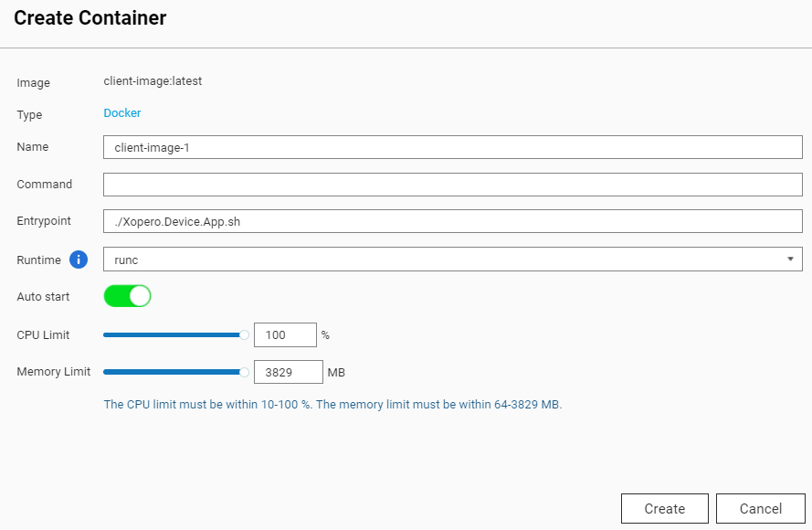Screen dimensions: 812x530
Task: Cancel container creation
Action: pos(760,508)
